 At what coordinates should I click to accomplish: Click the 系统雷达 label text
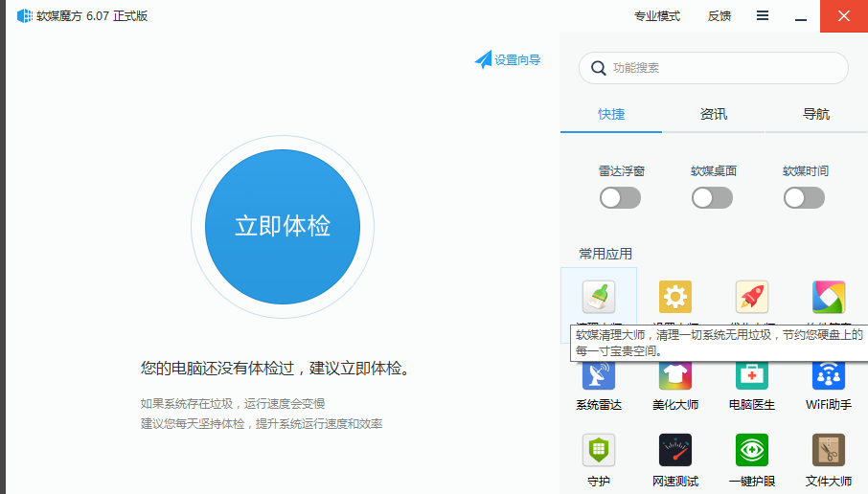[599, 405]
